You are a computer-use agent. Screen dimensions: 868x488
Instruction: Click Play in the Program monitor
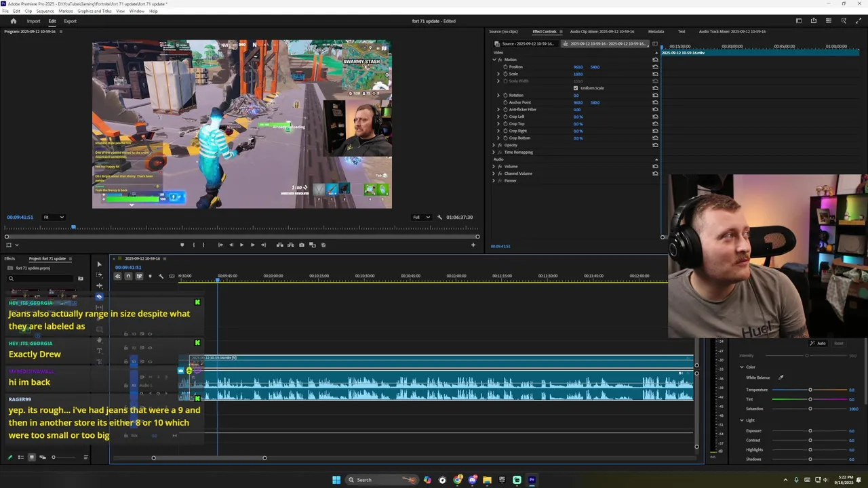(241, 245)
